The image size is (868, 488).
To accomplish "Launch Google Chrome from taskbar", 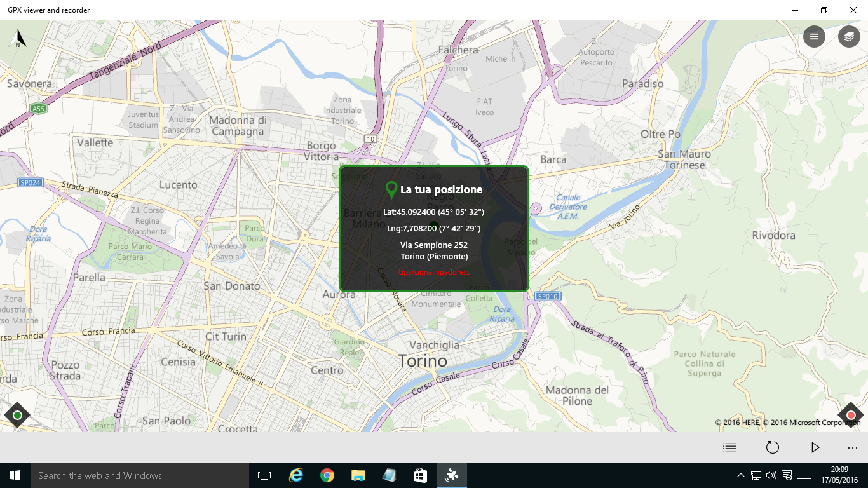I will coord(327,475).
